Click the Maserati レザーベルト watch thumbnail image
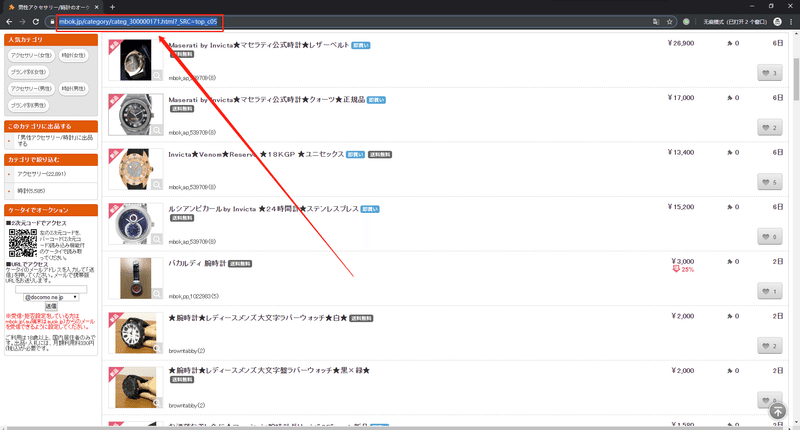This screenshot has width=800, height=430. pyautogui.click(x=135, y=60)
